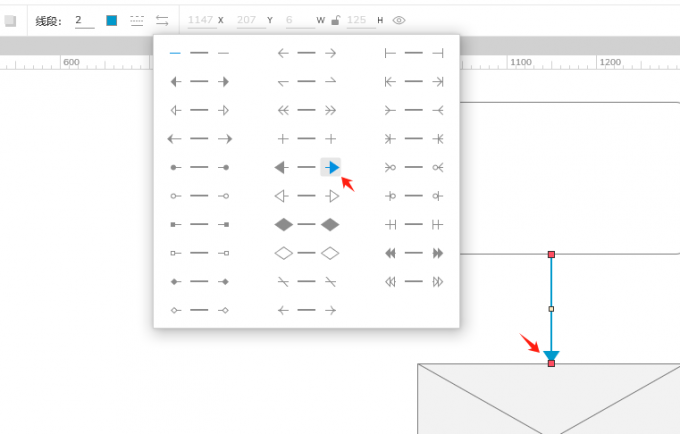Click the width field showing 6
The width and height of the screenshot is (680, 434).
[x=300, y=20]
